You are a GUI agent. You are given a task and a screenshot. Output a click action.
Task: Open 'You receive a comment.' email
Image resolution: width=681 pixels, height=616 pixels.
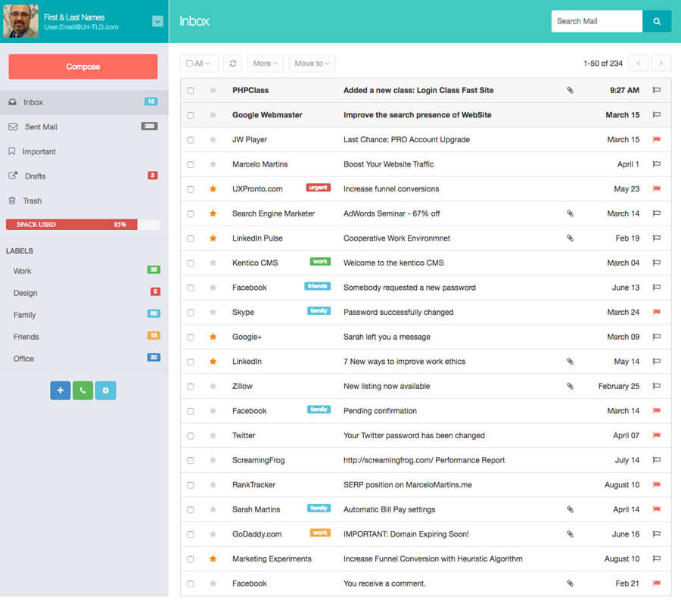click(384, 583)
